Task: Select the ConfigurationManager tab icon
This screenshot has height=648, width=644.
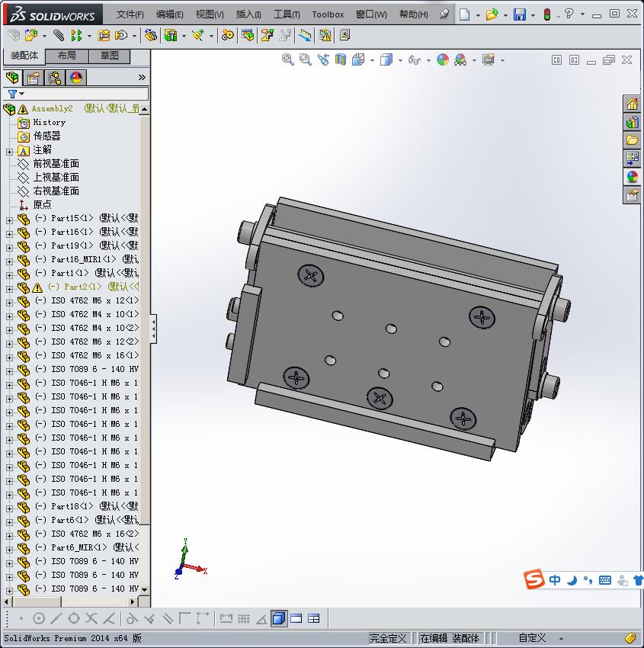Action: coord(55,77)
